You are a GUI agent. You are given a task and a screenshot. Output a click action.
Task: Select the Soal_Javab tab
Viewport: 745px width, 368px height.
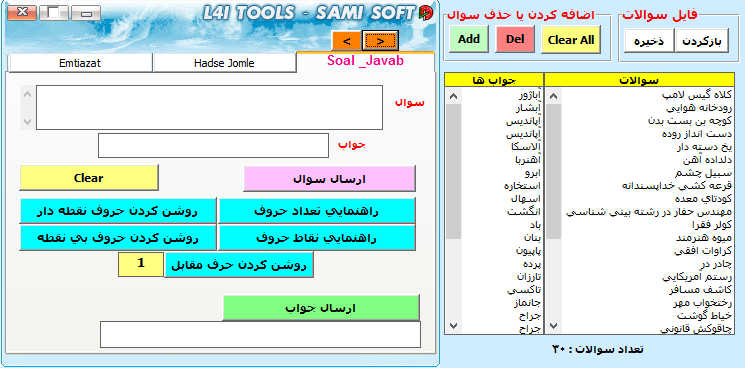tap(365, 61)
